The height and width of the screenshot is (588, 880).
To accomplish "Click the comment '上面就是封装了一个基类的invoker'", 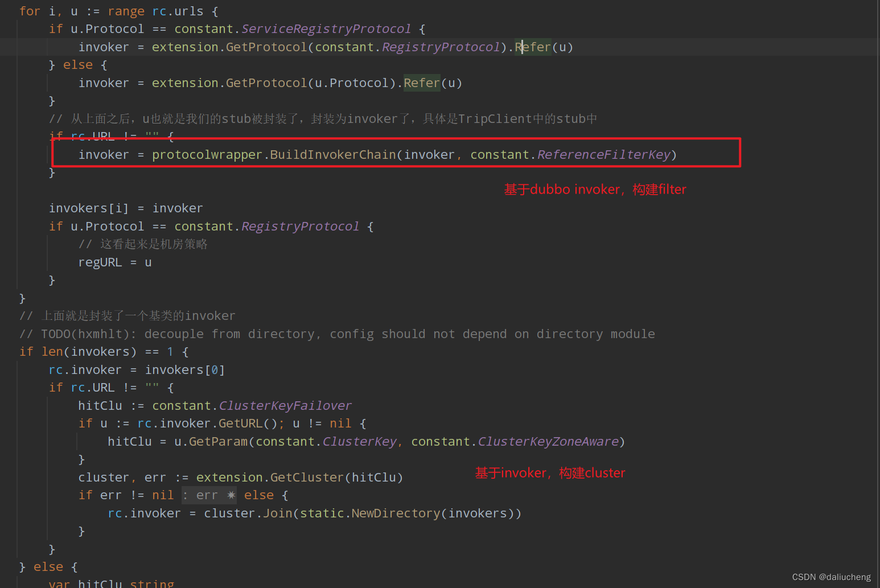I will click(128, 316).
